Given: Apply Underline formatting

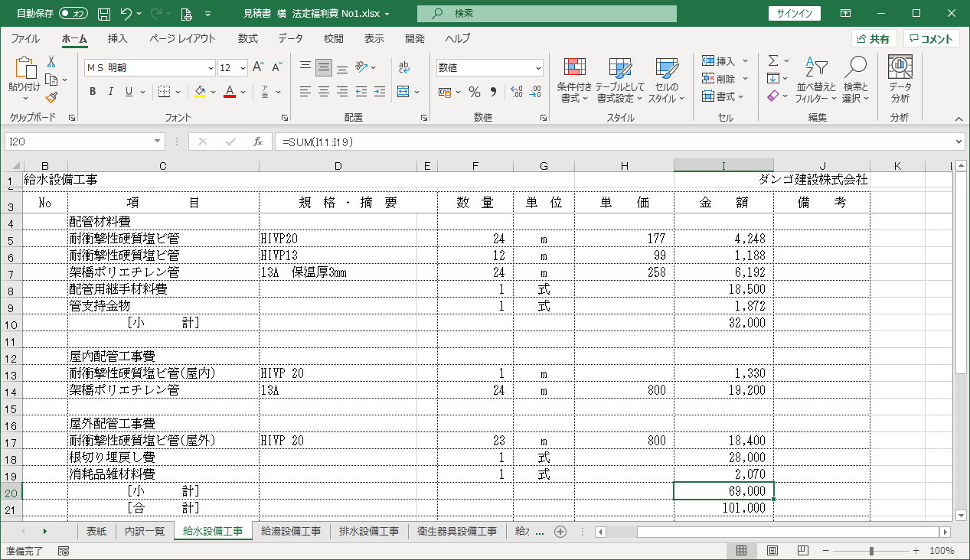Looking at the screenshot, I should tap(129, 92).
